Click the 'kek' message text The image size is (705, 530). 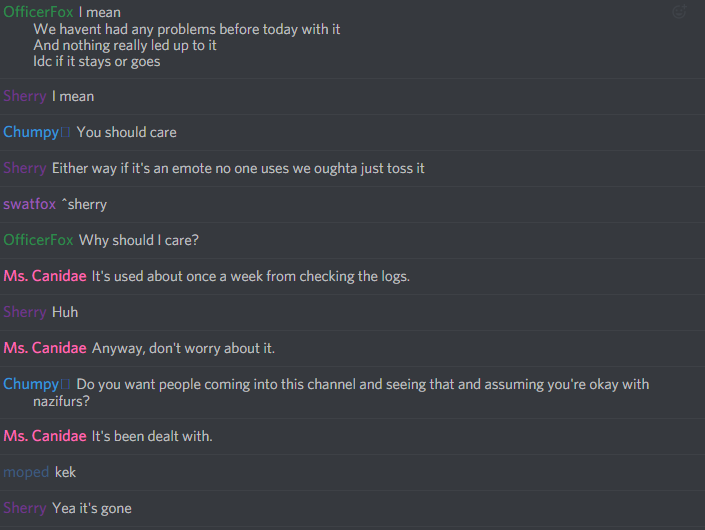(x=65, y=472)
